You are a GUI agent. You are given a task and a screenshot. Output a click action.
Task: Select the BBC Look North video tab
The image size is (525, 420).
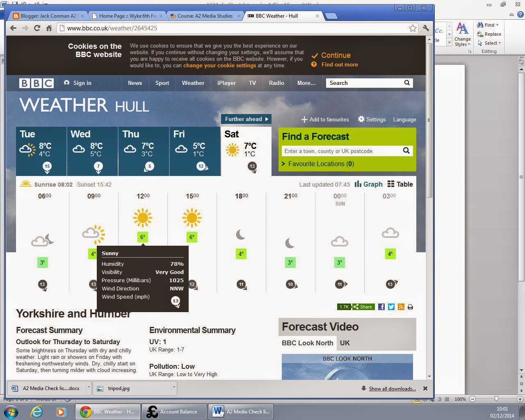(x=307, y=343)
